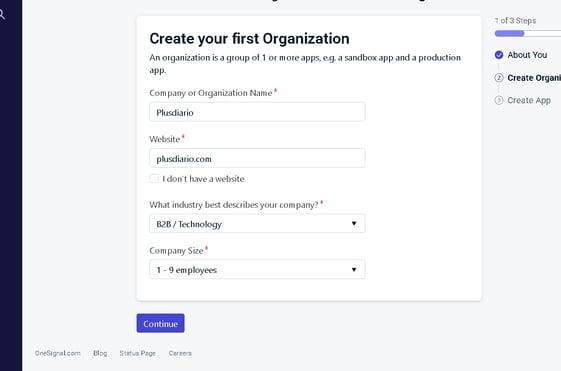Open the Blog footer link
The image size is (561, 371).
100,353
